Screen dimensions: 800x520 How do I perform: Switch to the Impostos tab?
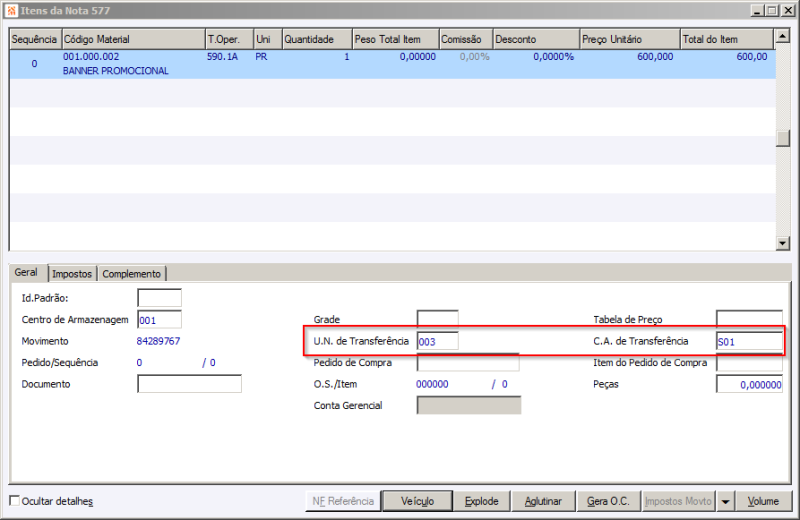pyautogui.click(x=72, y=274)
